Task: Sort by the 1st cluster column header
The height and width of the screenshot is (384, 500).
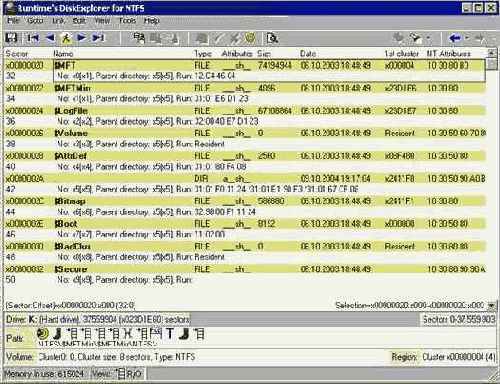Action: (x=401, y=54)
